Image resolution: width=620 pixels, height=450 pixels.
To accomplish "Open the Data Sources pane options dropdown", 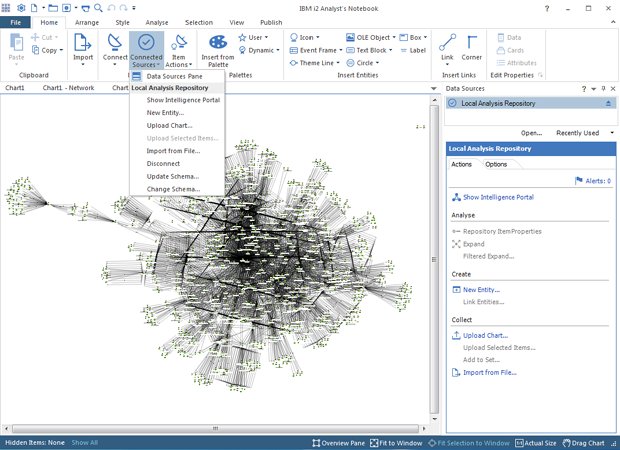I will click(594, 89).
